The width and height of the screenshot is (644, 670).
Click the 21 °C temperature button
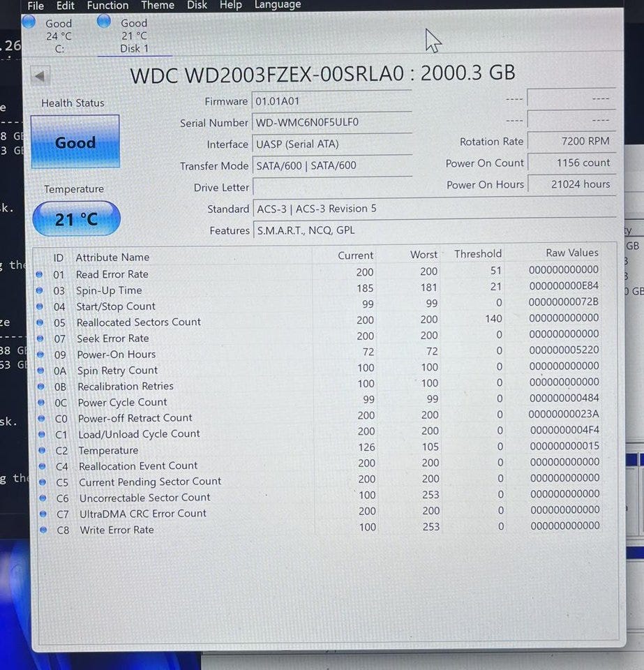77,219
